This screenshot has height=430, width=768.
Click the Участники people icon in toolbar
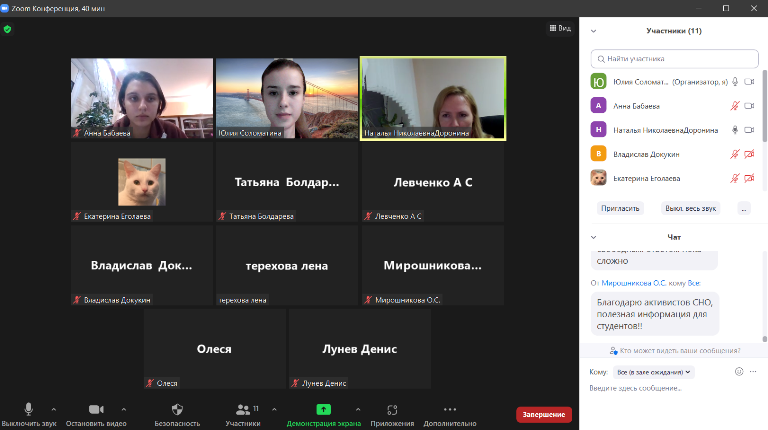coord(243,409)
